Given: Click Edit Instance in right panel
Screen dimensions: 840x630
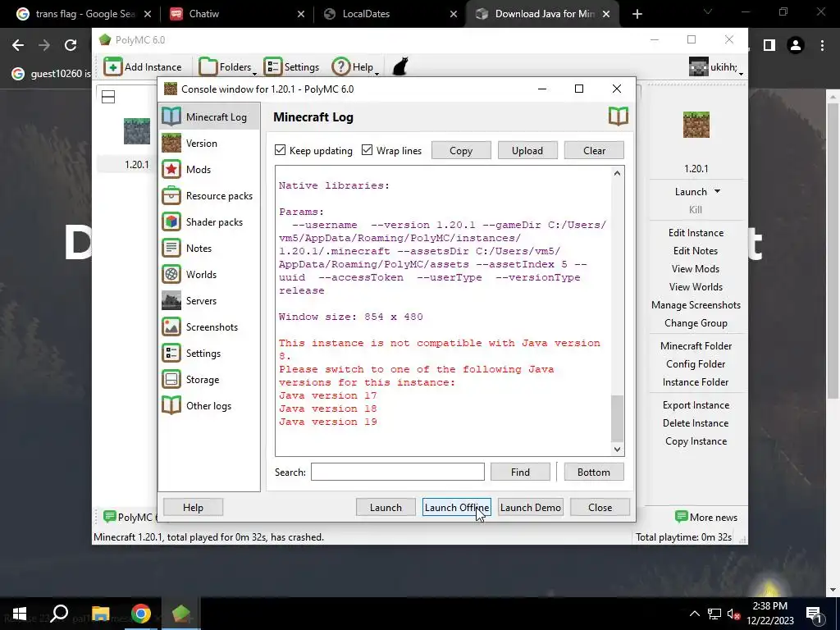Looking at the screenshot, I should coord(696,232).
